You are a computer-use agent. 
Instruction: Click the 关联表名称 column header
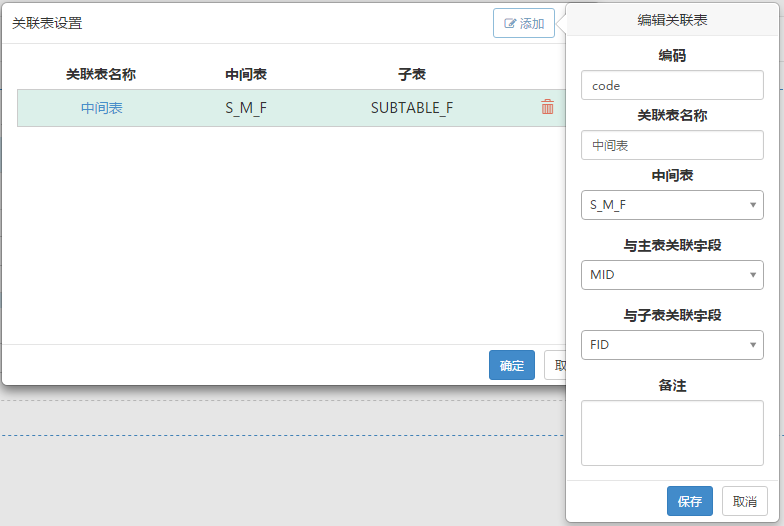(101, 74)
